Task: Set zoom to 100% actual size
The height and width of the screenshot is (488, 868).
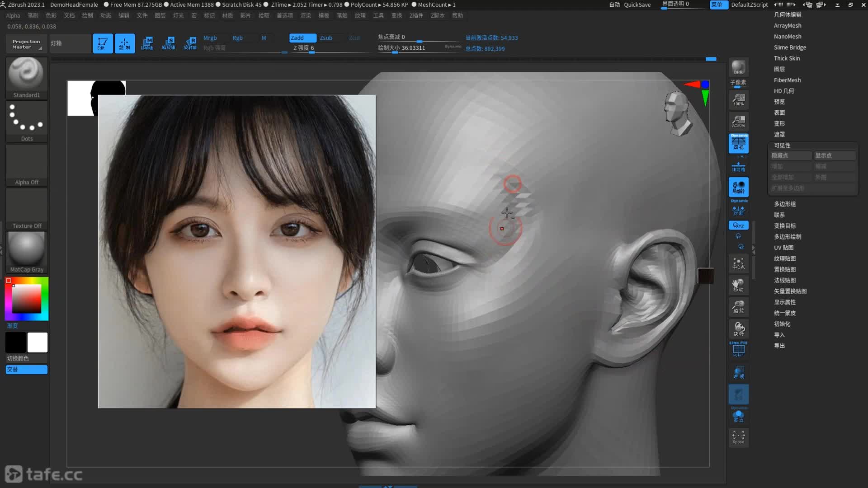Action: pos(738,99)
